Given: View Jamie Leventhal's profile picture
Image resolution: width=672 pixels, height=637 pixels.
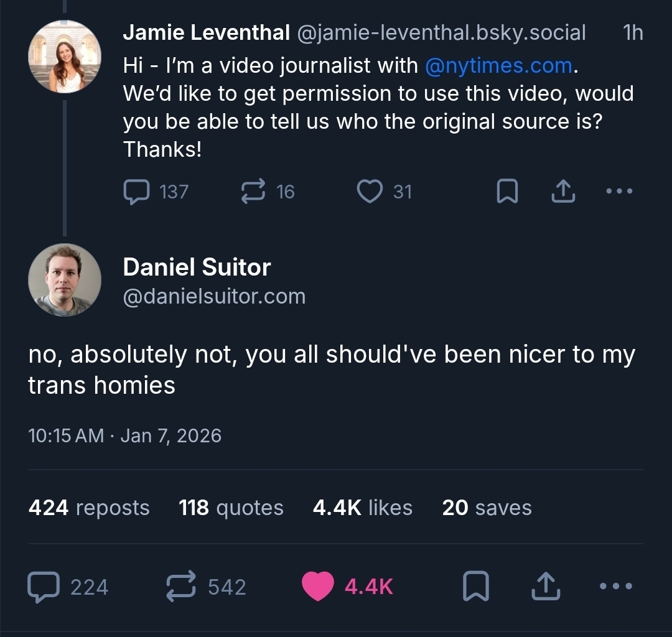Looking at the screenshot, I should coord(64,57).
